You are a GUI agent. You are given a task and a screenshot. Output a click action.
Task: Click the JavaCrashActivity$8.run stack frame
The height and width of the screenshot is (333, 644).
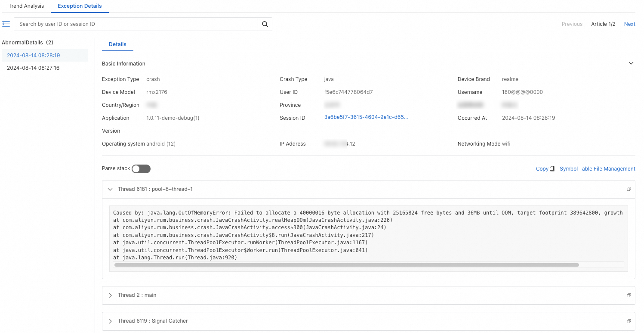[243, 235]
